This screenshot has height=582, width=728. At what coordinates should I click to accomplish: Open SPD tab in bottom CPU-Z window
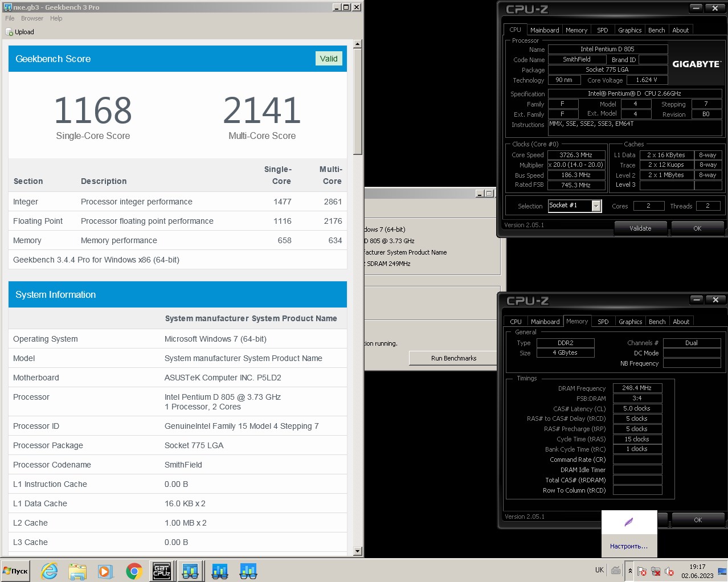tap(603, 322)
